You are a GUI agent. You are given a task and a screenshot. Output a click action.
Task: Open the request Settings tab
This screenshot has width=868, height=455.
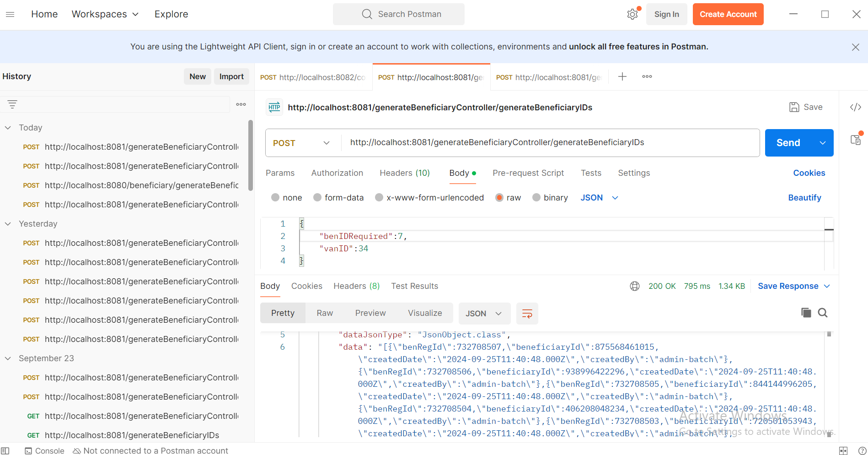(x=634, y=173)
